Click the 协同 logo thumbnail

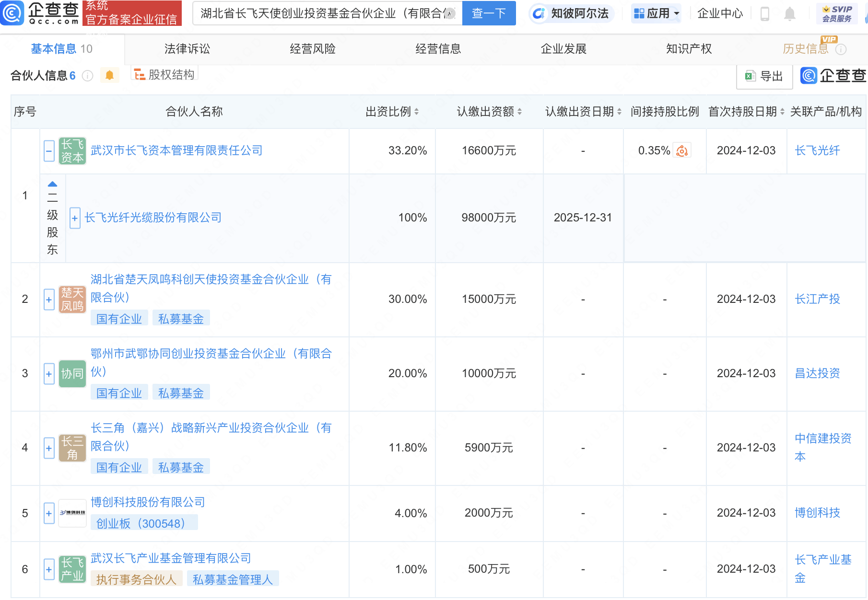(72, 374)
